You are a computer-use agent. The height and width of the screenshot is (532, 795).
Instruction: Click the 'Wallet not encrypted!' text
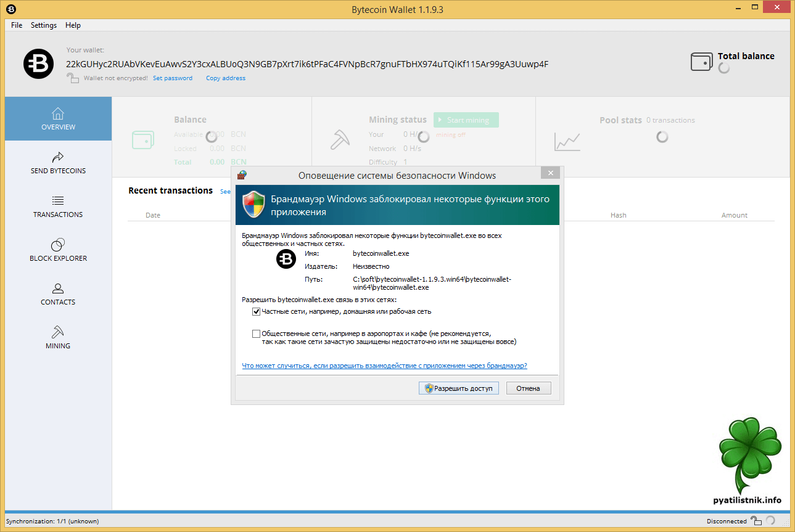(x=116, y=78)
